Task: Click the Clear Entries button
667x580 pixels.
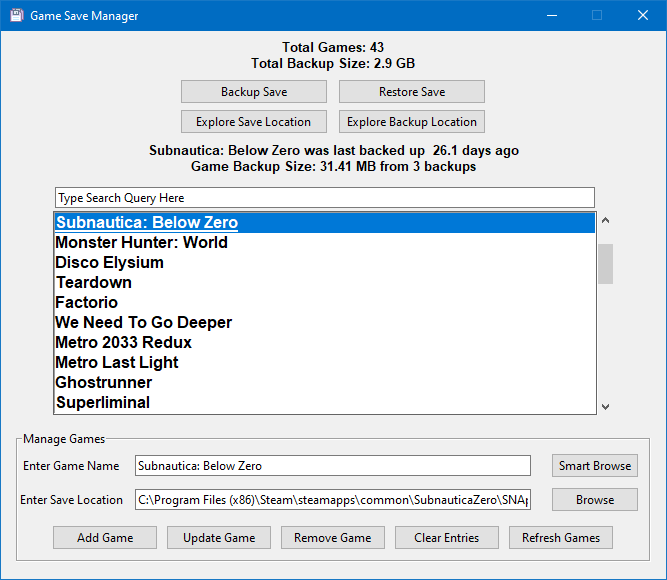Action: tap(447, 538)
